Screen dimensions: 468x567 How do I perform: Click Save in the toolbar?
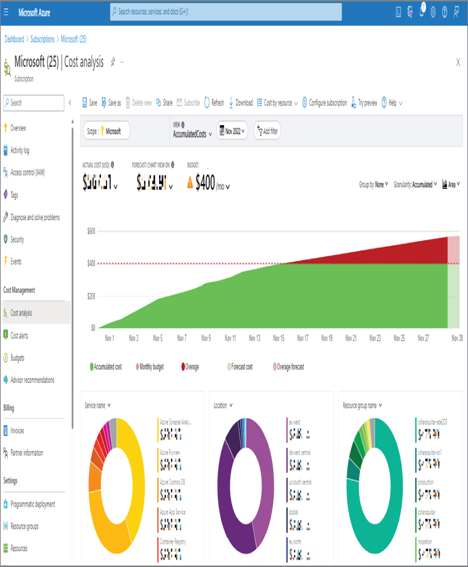pyautogui.click(x=89, y=103)
